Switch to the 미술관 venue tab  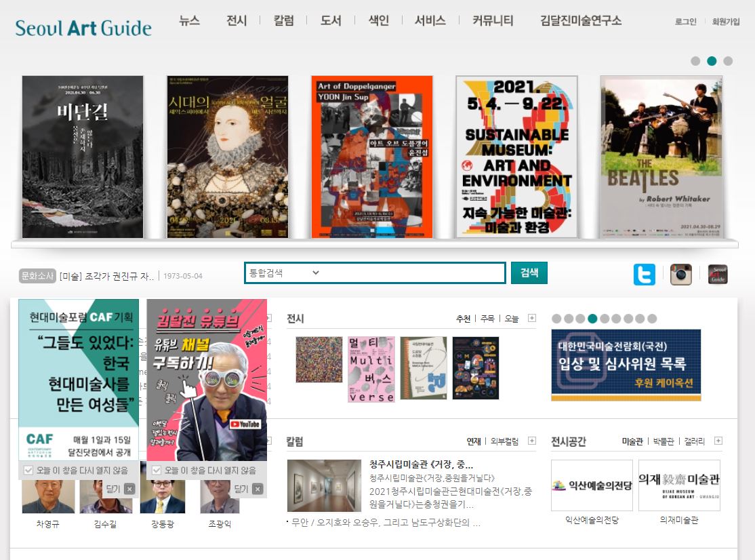(x=632, y=441)
